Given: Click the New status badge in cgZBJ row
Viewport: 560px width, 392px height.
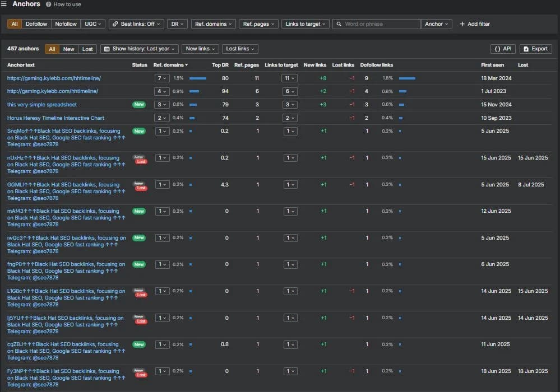Looking at the screenshot, I should coord(139,344).
